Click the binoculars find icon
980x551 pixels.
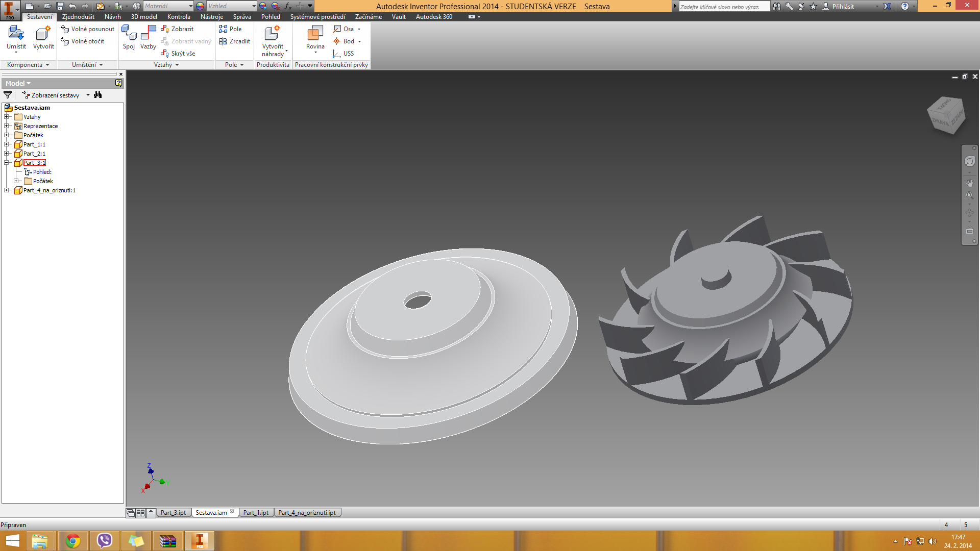pyautogui.click(x=98, y=95)
